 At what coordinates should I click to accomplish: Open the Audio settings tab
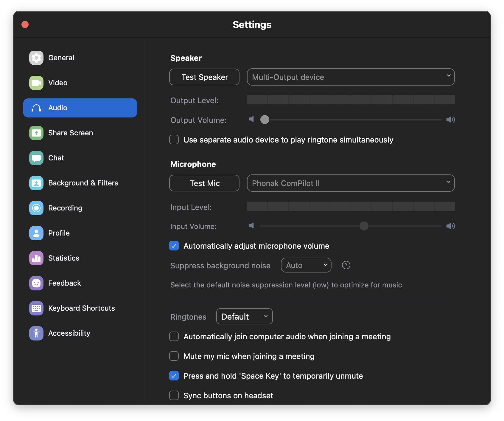click(x=80, y=108)
